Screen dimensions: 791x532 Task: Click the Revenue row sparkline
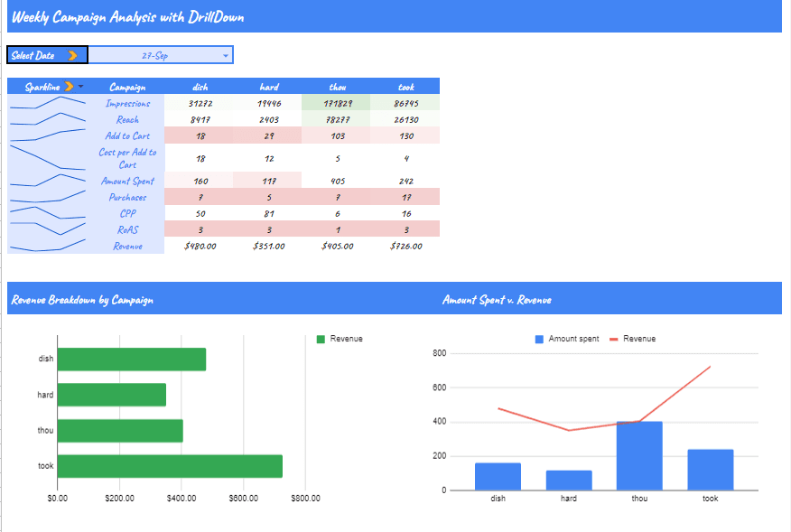click(48, 246)
